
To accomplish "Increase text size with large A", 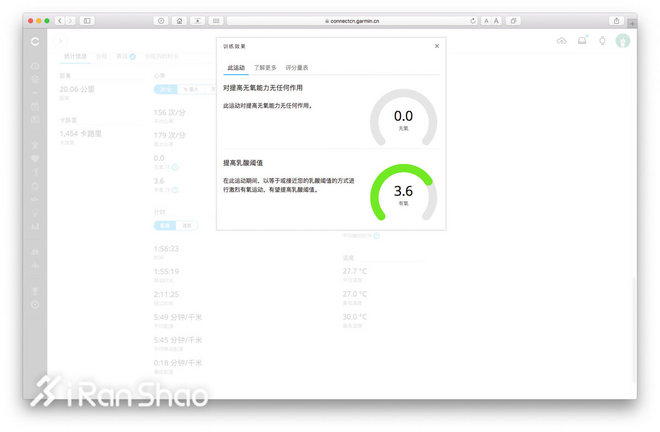I will (x=496, y=21).
